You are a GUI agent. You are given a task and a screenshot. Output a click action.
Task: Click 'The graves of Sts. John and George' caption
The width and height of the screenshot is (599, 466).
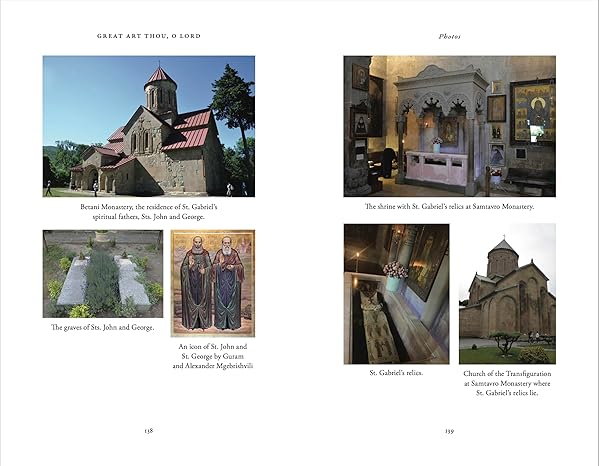[x=103, y=327]
